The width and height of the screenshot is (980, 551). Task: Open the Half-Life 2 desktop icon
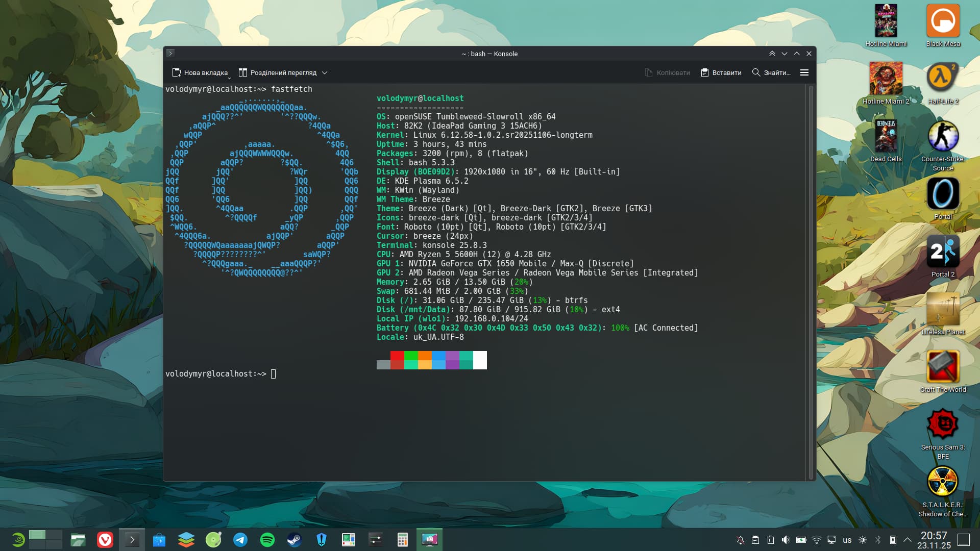pos(943,78)
